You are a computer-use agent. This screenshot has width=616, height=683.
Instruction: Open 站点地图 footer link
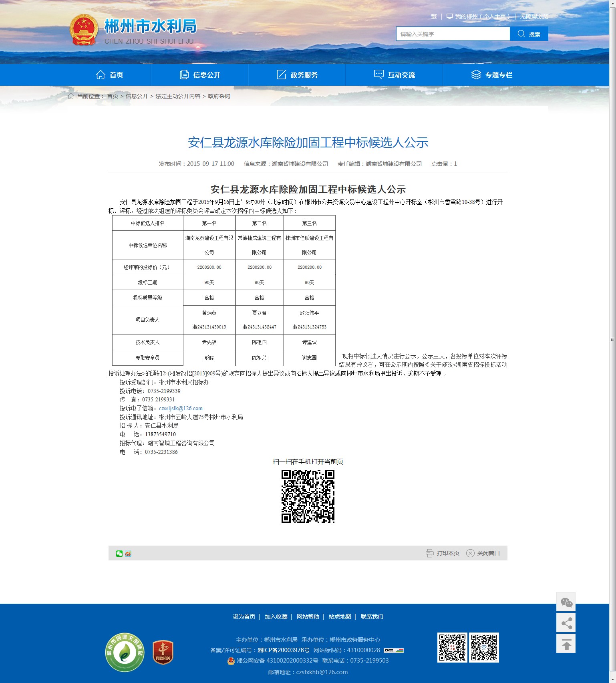(340, 617)
